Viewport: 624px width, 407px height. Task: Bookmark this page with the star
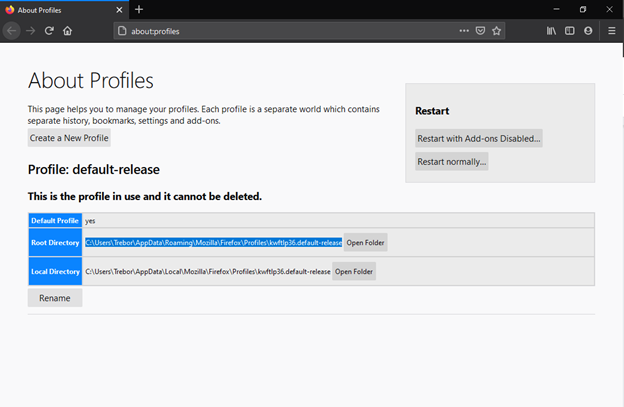point(496,31)
